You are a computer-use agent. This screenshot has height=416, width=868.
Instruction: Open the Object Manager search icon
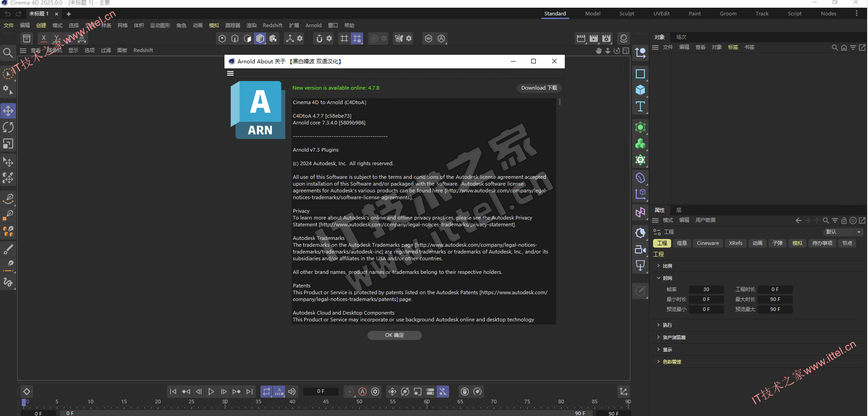point(835,47)
